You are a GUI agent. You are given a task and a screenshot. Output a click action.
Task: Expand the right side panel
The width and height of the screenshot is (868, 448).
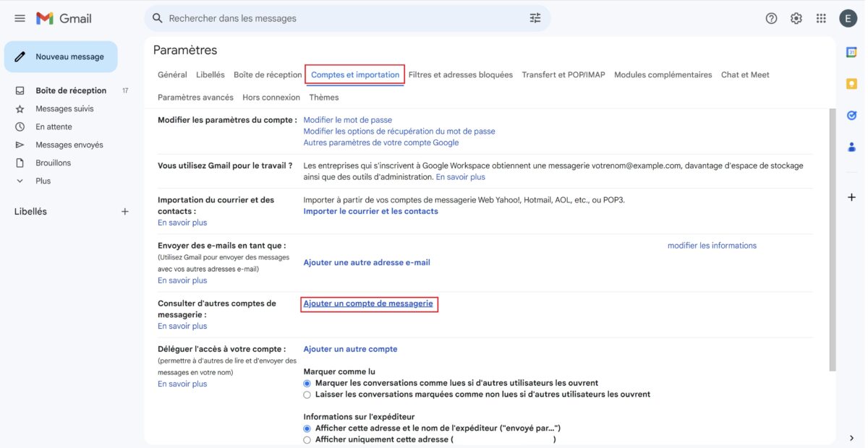(x=851, y=437)
